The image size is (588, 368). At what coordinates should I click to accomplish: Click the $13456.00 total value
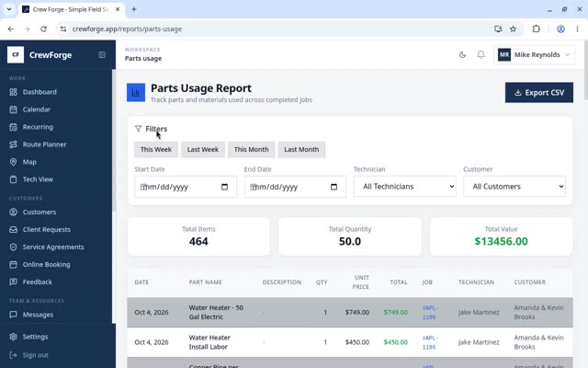[x=501, y=241]
